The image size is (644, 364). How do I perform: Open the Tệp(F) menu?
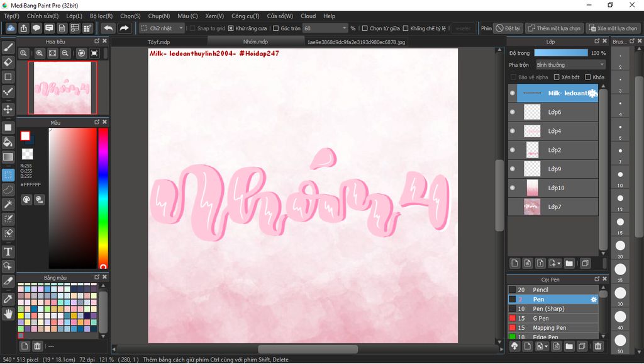tap(11, 16)
